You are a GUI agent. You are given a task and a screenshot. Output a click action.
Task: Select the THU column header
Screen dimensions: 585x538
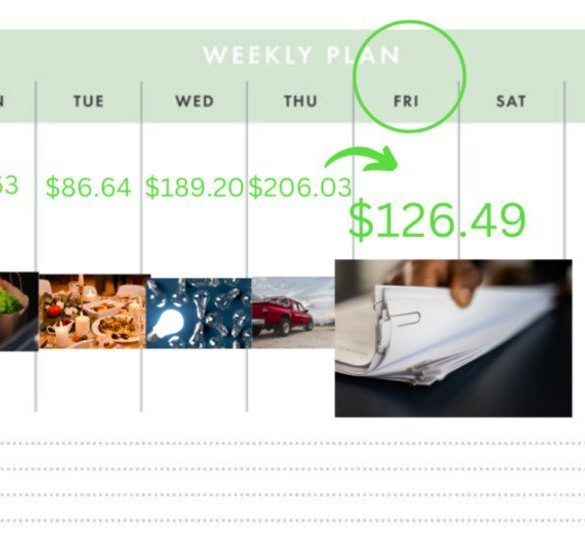(301, 101)
